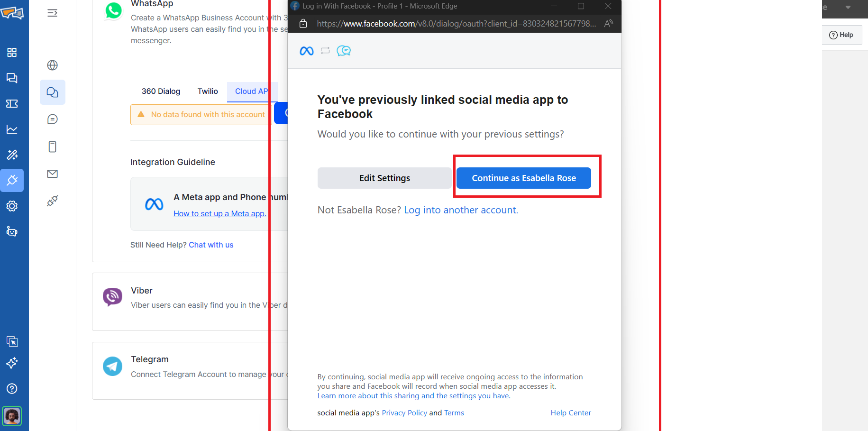
Task: Open the magic wand automation icon
Action: click(12, 155)
